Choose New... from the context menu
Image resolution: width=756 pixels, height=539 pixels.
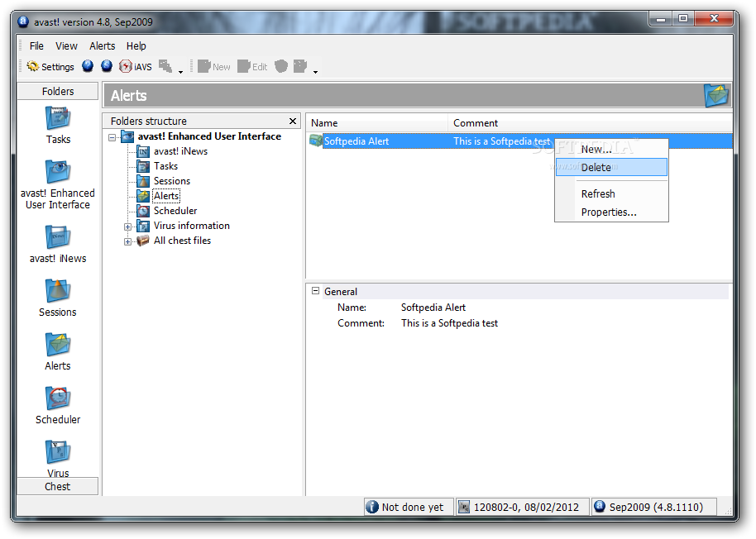coord(611,150)
